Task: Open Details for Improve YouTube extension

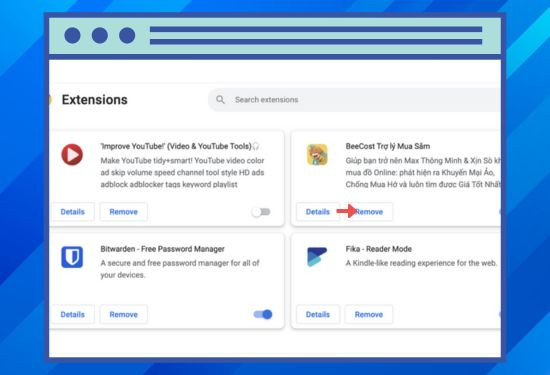Action: pyautogui.click(x=73, y=212)
